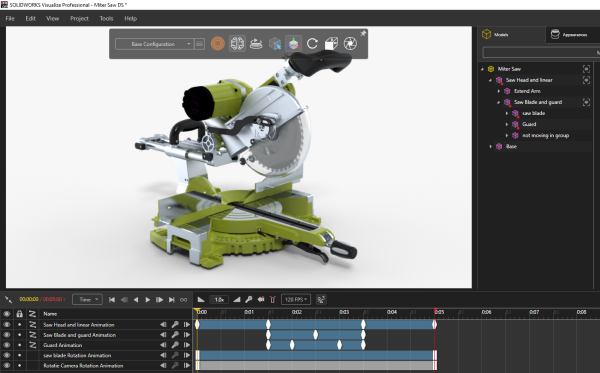Open the Tools menu
Image resolution: width=600 pixels, height=373 pixels.
[106, 18]
